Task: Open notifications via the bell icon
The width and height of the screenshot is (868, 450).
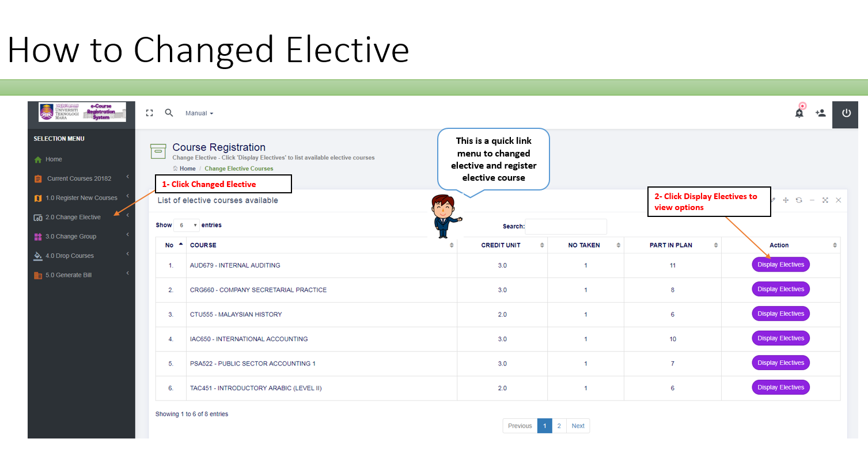Action: (799, 112)
